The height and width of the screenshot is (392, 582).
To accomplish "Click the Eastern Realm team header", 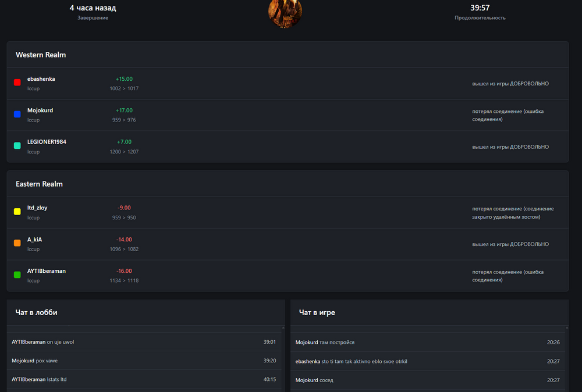I will [39, 184].
